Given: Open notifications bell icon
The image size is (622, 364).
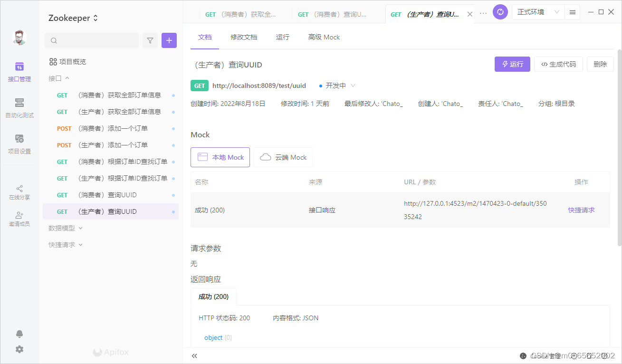Looking at the screenshot, I should point(19,334).
